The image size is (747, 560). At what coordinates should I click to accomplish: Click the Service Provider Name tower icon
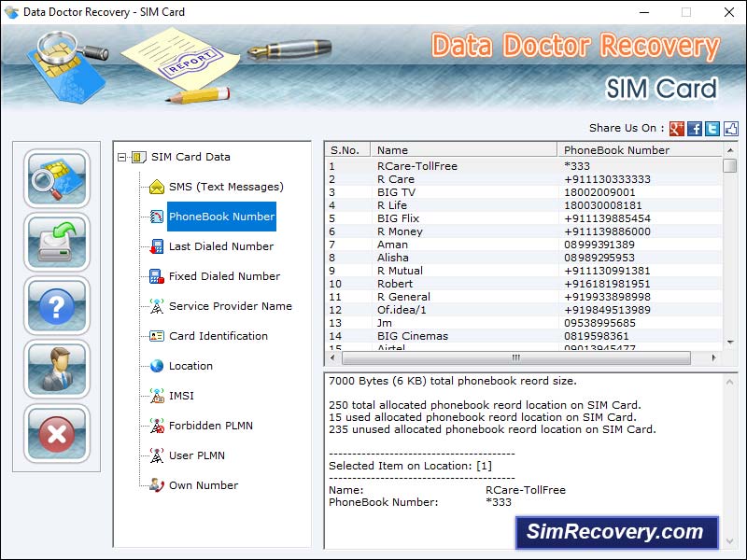tap(157, 306)
